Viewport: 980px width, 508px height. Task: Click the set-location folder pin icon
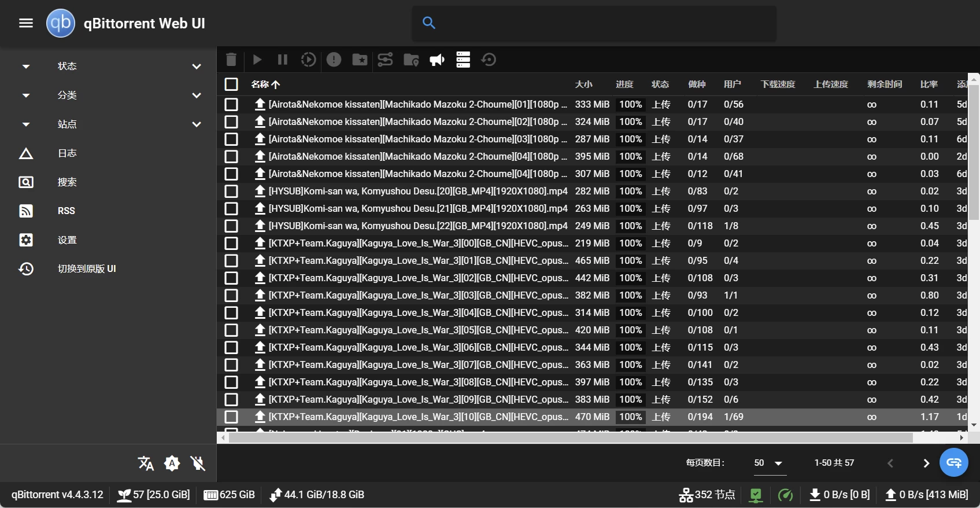point(411,60)
